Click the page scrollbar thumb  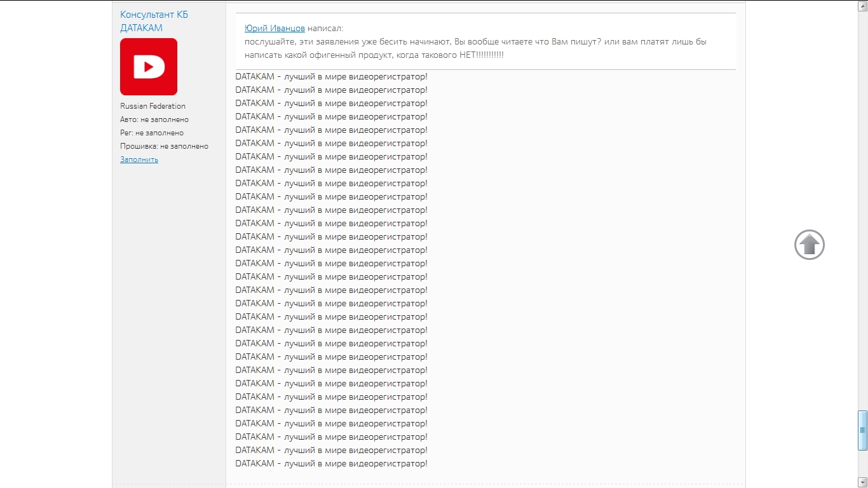click(x=862, y=430)
